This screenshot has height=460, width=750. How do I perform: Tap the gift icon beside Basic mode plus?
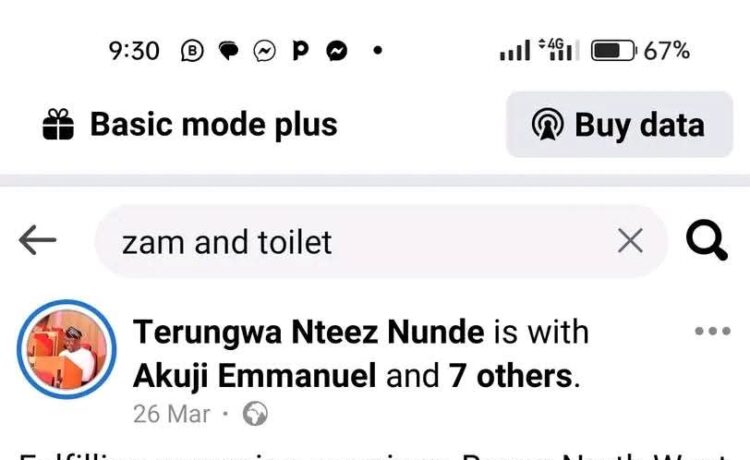point(59,125)
